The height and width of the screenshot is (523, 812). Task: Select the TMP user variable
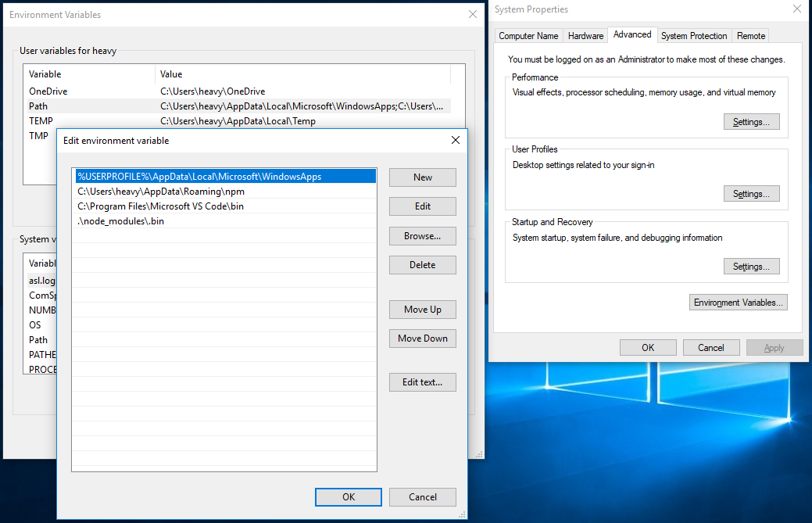tap(41, 136)
